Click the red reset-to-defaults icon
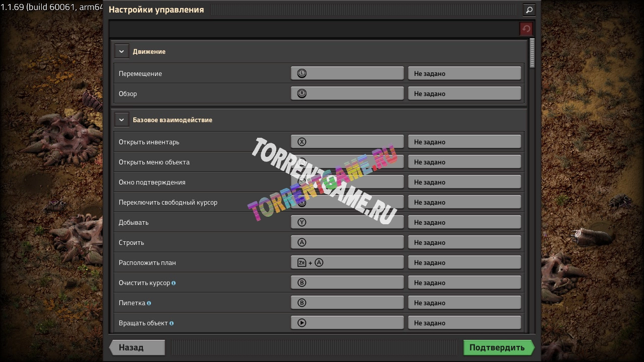The width and height of the screenshot is (644, 362). pyautogui.click(x=526, y=29)
